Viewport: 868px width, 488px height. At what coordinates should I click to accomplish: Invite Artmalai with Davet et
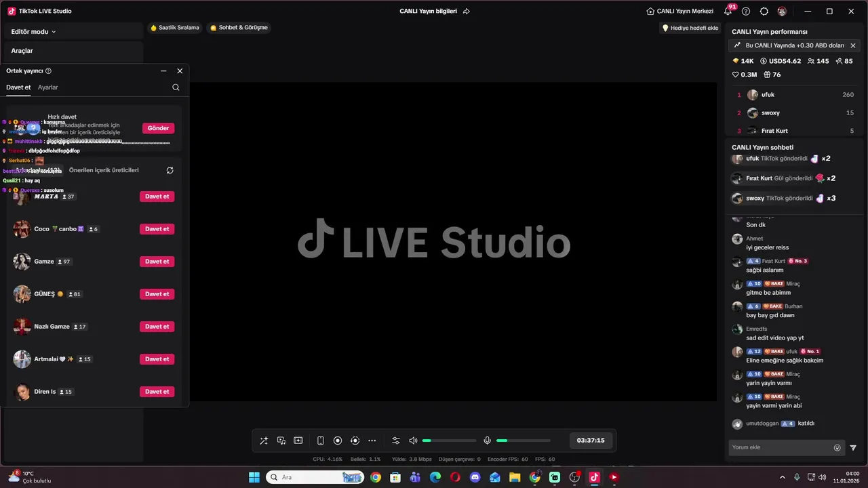(x=157, y=359)
